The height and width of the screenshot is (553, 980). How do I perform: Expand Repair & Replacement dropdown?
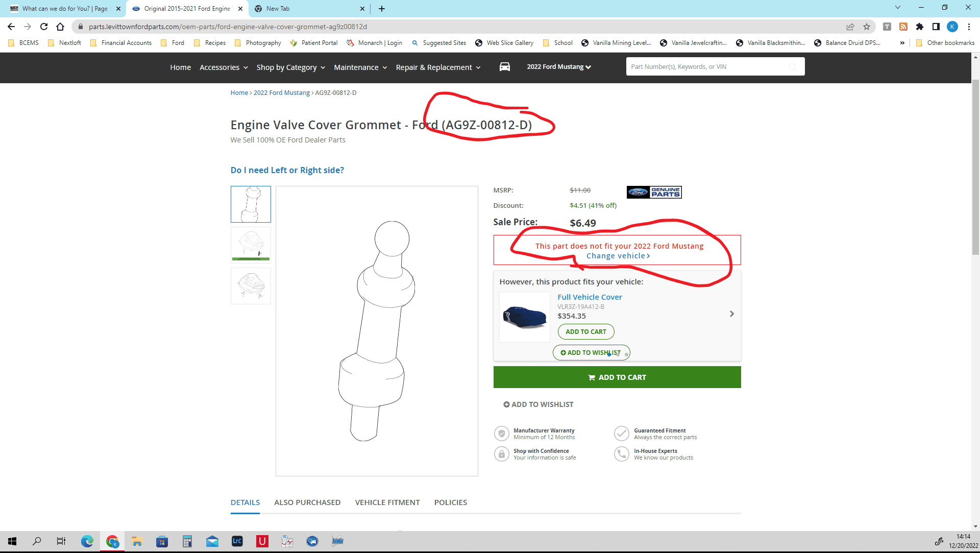pyautogui.click(x=438, y=67)
